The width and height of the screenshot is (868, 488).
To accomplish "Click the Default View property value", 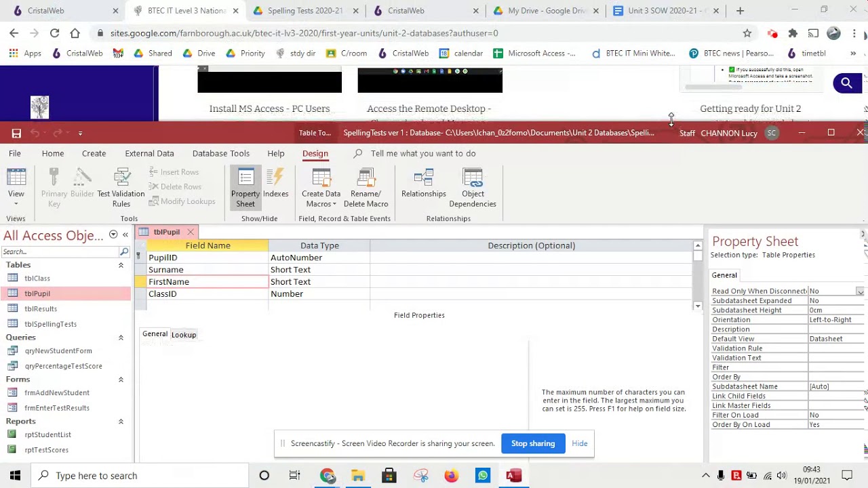I will 836,339.
